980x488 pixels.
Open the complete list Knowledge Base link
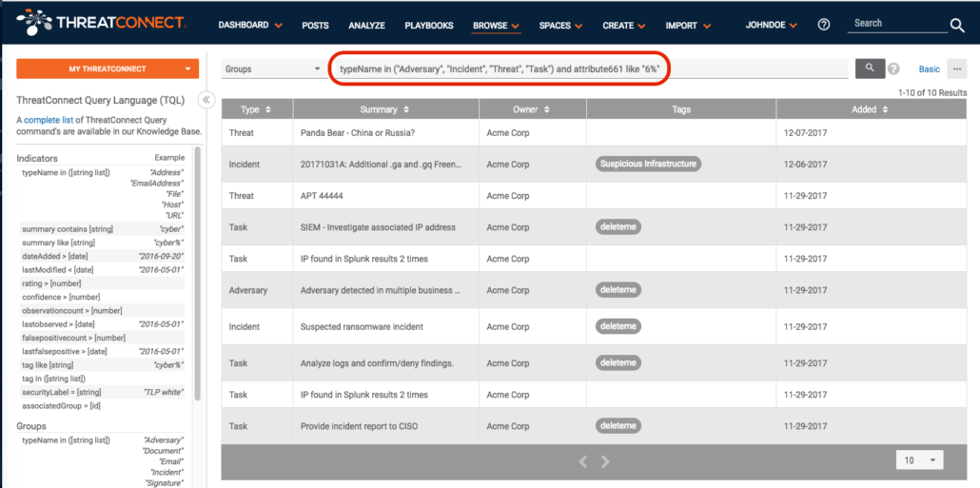click(49, 120)
